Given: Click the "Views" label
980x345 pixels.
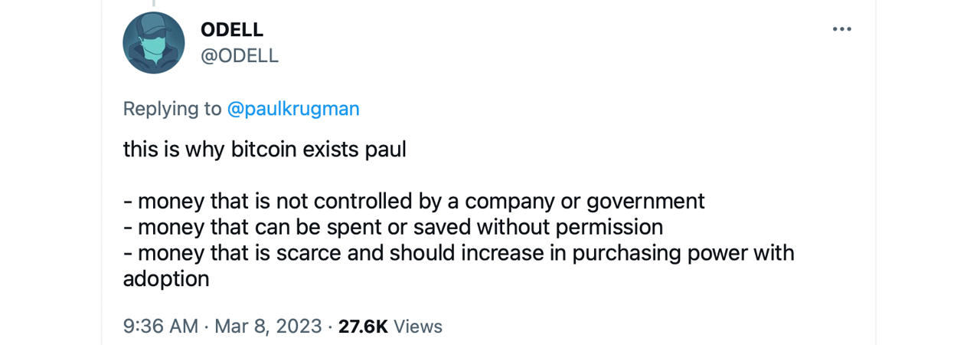Looking at the screenshot, I should click(418, 326).
